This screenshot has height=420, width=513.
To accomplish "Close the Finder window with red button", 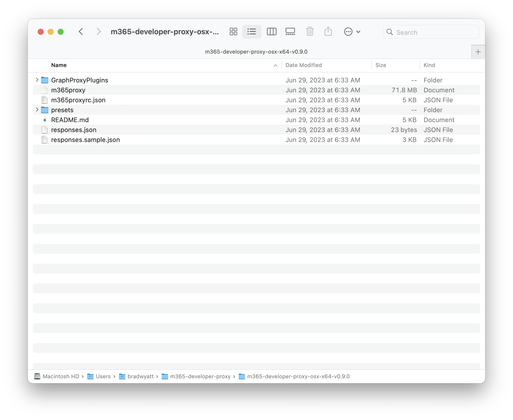I will 41,32.
